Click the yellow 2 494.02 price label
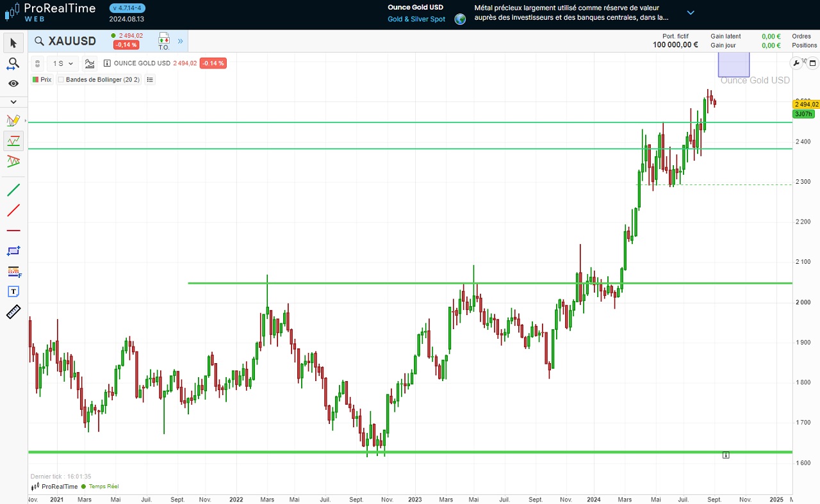 [807, 104]
